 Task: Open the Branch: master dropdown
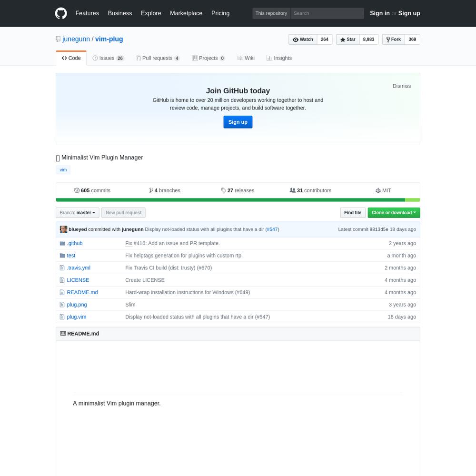(x=78, y=212)
